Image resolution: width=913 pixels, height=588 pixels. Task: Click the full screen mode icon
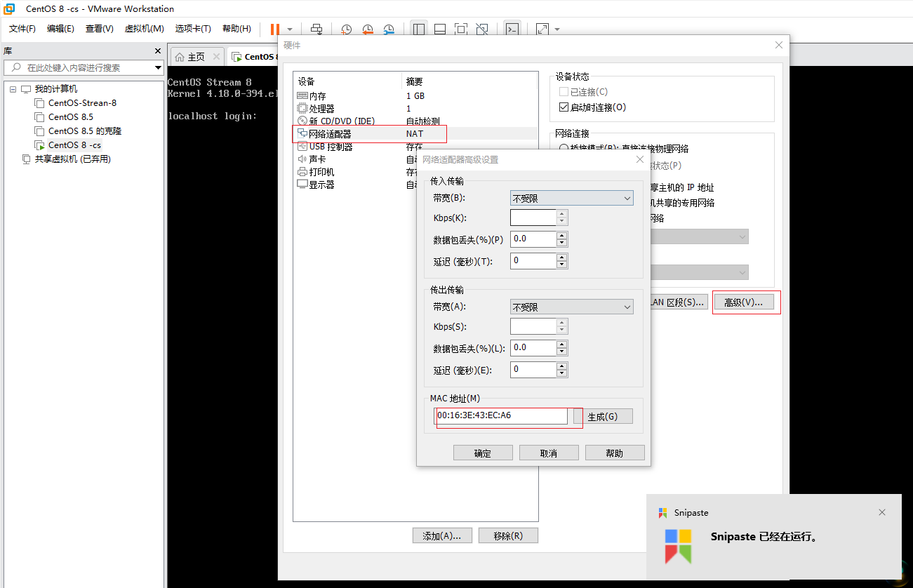click(x=461, y=29)
